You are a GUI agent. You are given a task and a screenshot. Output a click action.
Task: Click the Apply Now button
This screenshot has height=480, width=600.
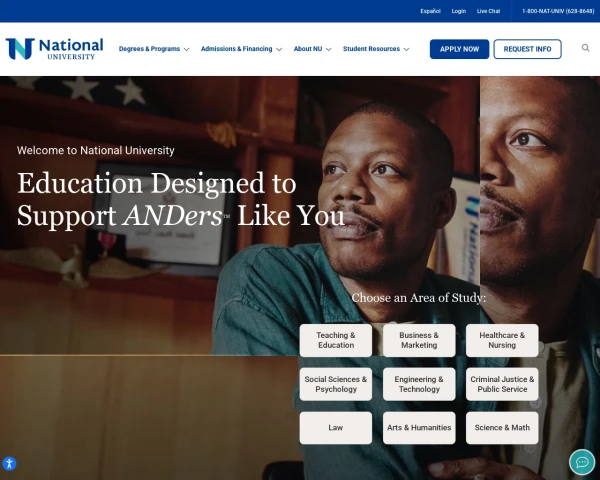tap(459, 49)
